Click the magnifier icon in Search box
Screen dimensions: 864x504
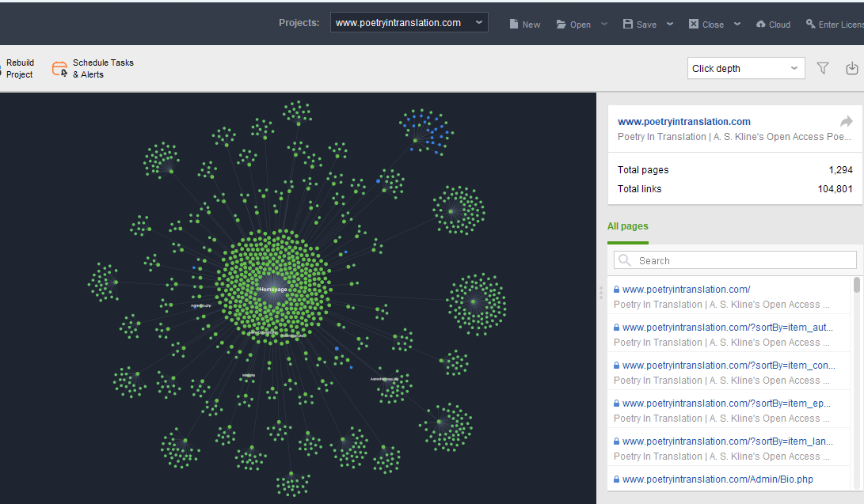pyautogui.click(x=624, y=260)
